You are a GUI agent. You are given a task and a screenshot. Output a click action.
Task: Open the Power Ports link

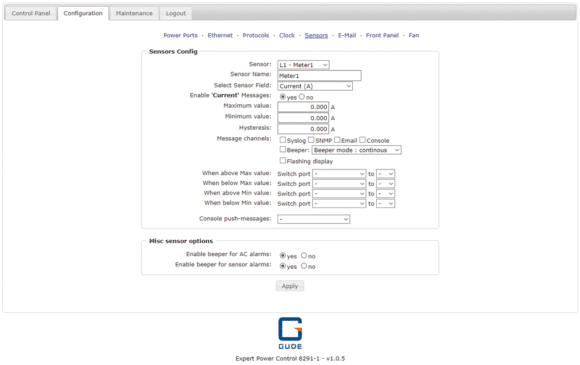point(181,36)
